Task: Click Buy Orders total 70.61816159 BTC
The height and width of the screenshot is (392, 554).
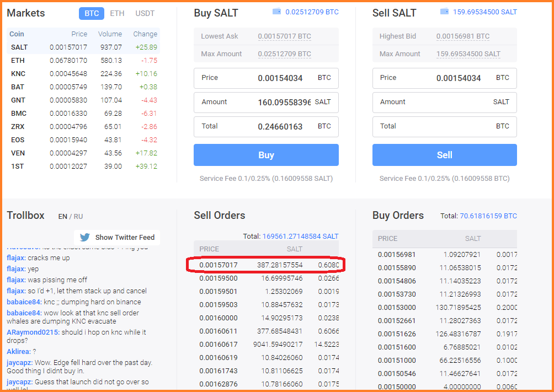Action: pos(488,216)
